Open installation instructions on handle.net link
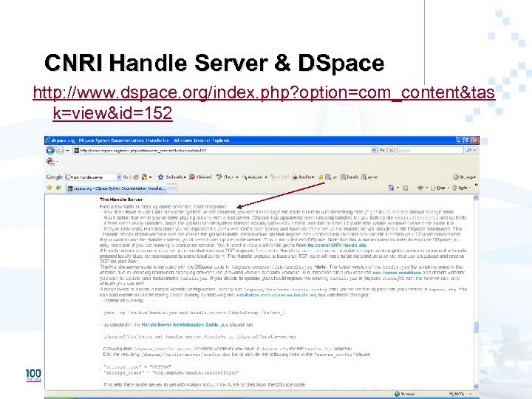This screenshot has height=399, width=532. click(276, 295)
